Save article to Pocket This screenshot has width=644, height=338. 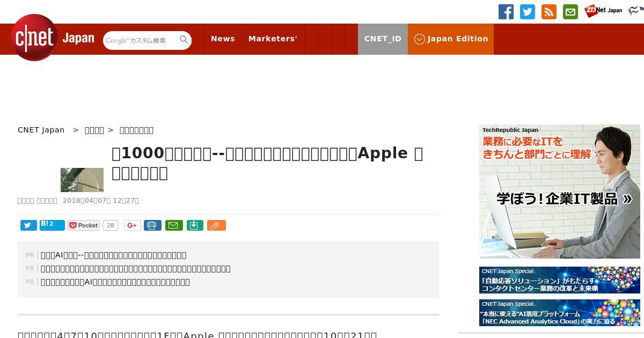tap(84, 225)
